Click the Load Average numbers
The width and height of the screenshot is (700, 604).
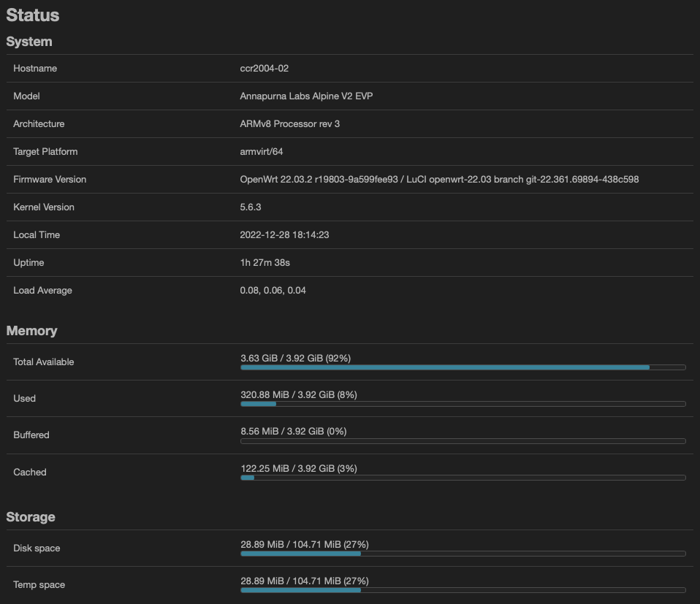tap(272, 290)
